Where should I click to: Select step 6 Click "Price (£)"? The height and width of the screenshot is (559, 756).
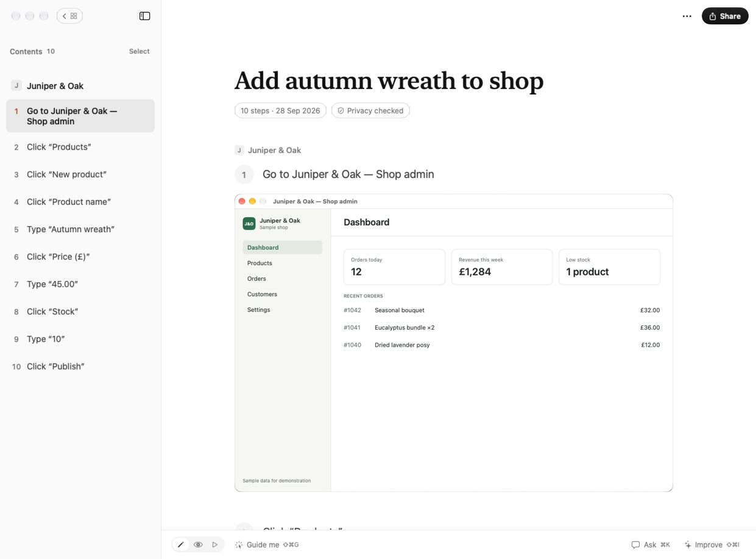[x=80, y=257]
